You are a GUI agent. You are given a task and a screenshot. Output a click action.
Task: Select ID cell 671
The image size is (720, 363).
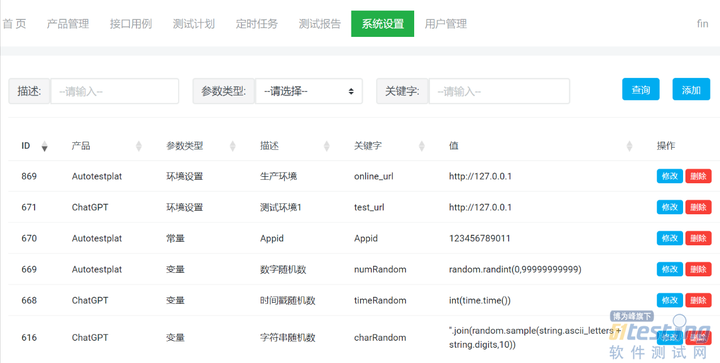point(29,207)
